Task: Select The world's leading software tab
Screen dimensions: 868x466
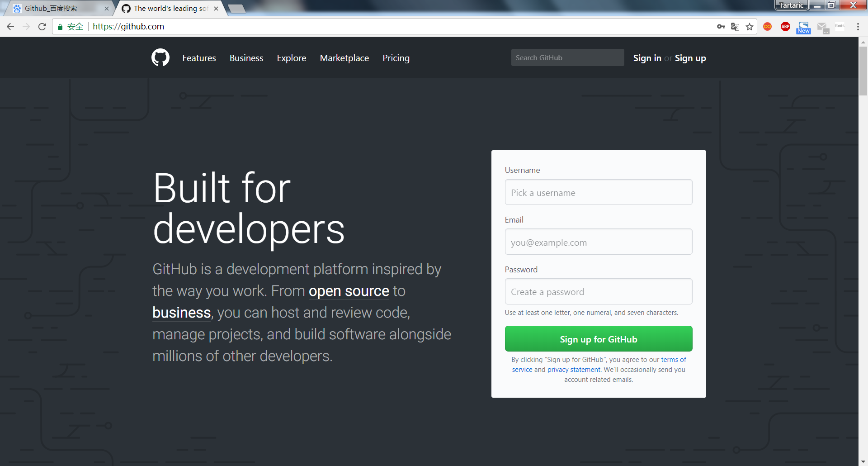Action: (x=171, y=9)
